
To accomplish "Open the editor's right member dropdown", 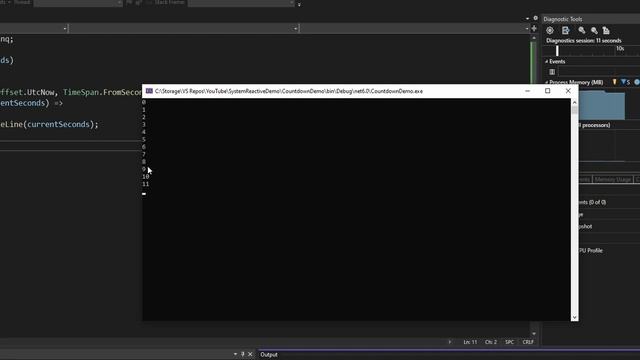I will click(527, 29).
